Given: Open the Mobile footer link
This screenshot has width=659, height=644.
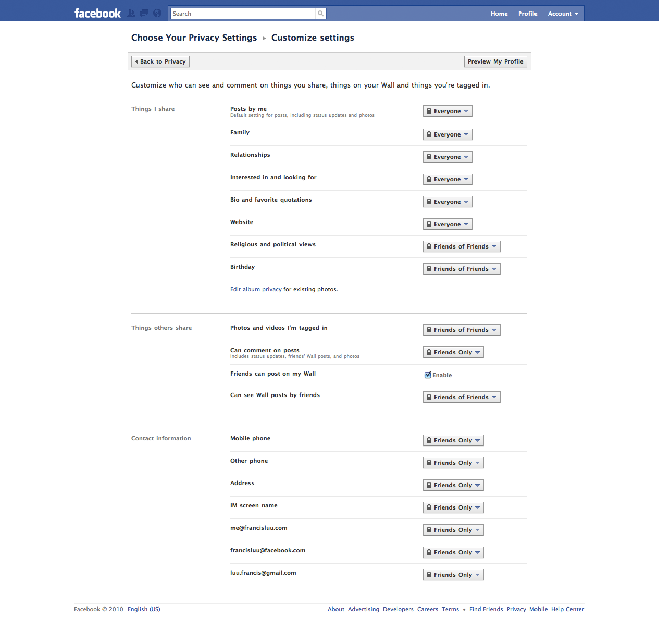Looking at the screenshot, I should coord(539,609).
